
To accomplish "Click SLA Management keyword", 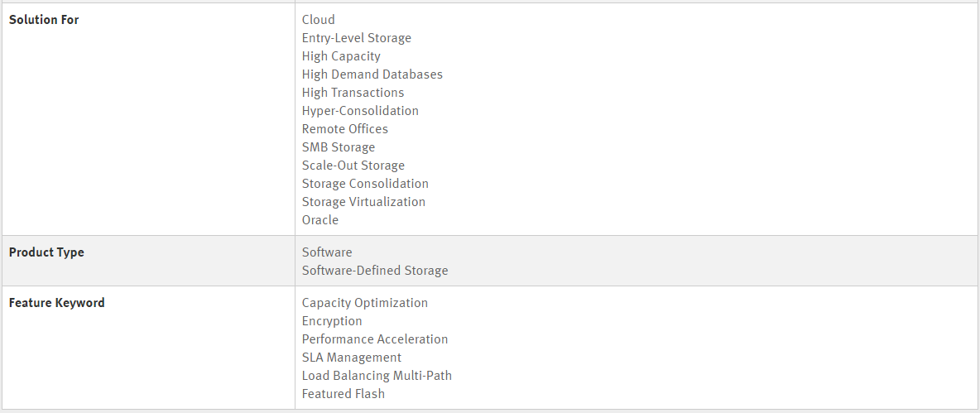I will pyautogui.click(x=351, y=358).
